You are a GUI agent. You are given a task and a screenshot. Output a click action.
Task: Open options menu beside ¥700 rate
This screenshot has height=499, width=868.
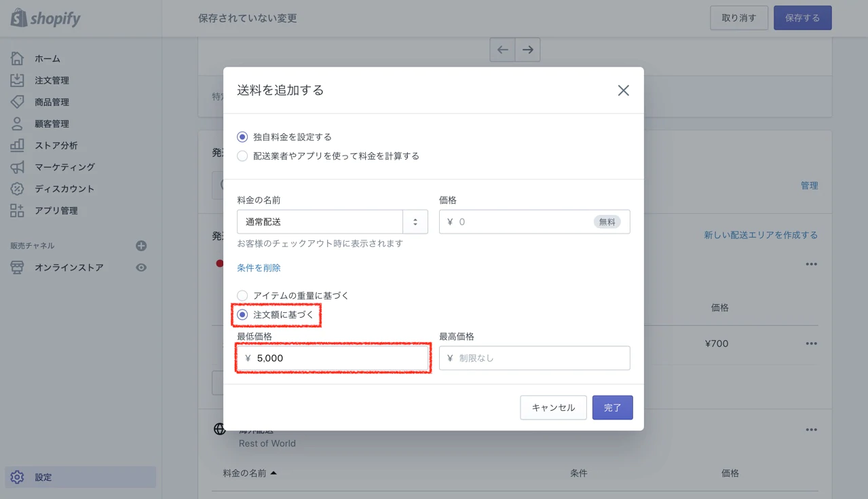(x=811, y=344)
